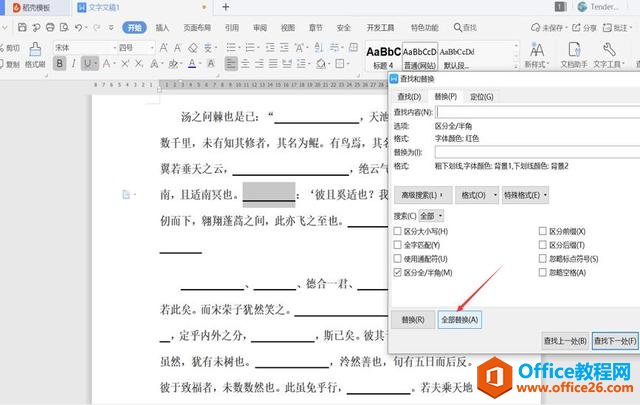Open the font size dropdown (四号)

point(152,48)
